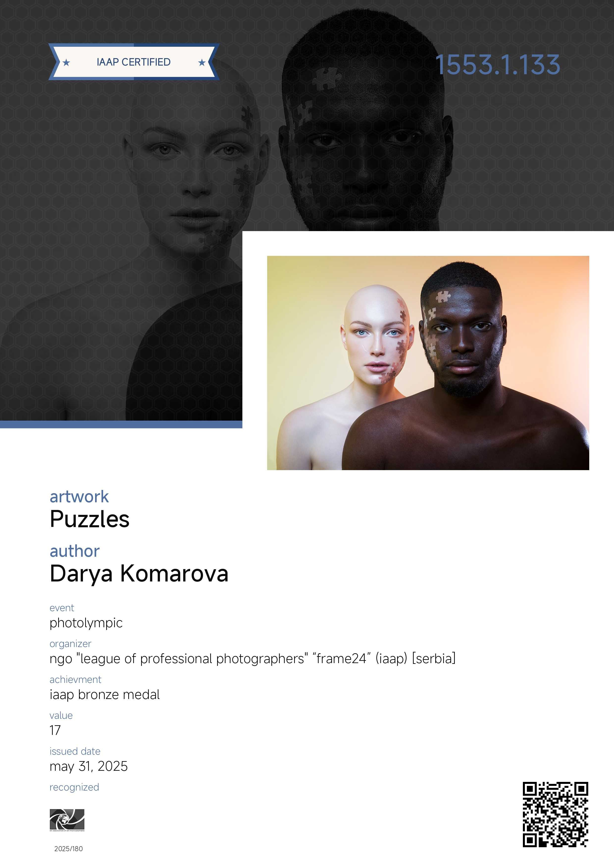The image size is (614, 868).
Task: Click the right star on the ribbon
Action: click(x=202, y=62)
